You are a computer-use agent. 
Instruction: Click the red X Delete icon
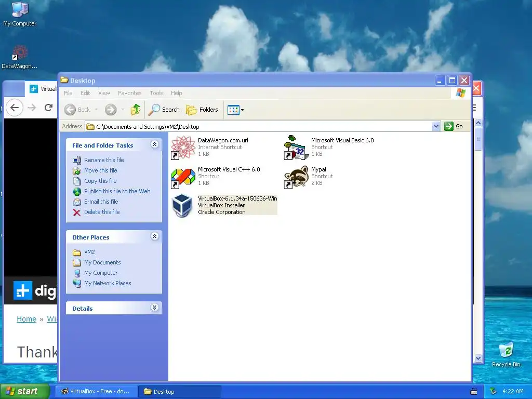tap(77, 212)
